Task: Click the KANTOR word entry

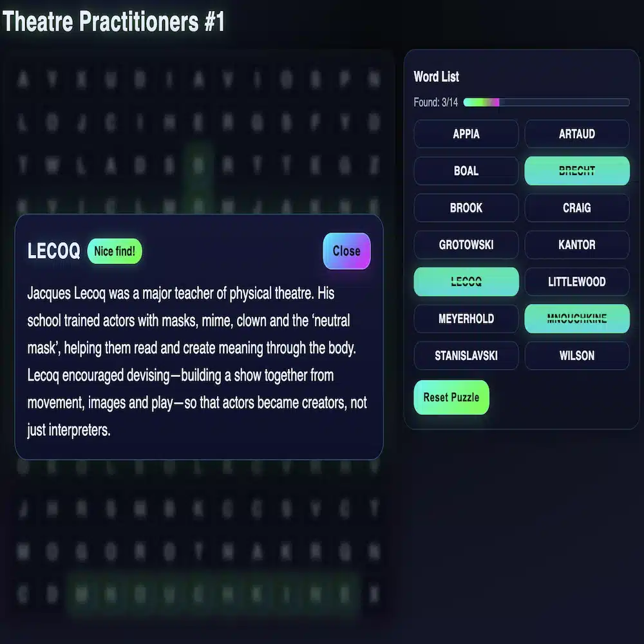Action: point(576,245)
